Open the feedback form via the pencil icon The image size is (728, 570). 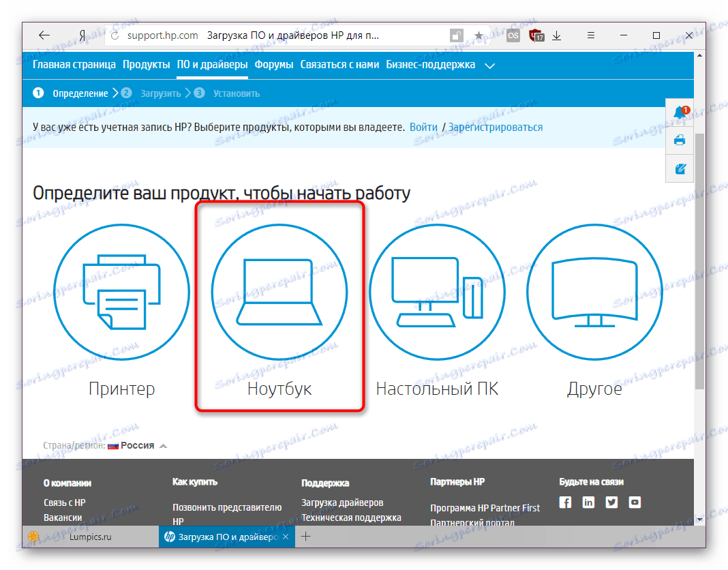pyautogui.click(x=679, y=168)
